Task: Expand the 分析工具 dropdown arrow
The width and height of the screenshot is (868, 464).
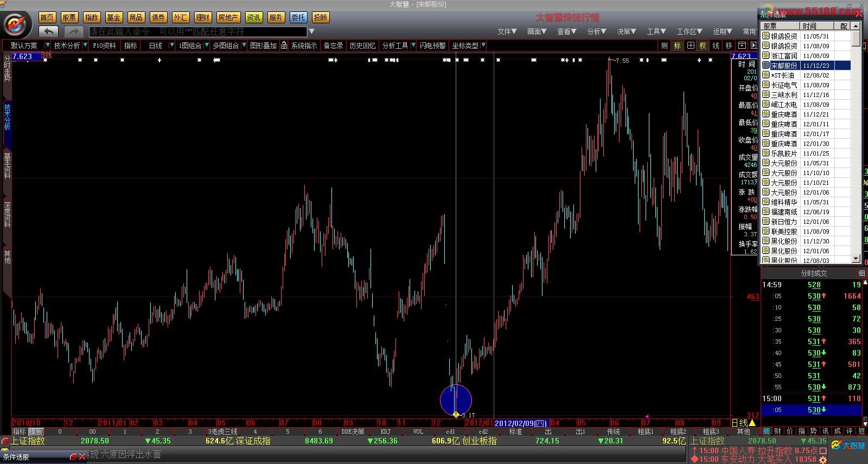Action: 413,46
